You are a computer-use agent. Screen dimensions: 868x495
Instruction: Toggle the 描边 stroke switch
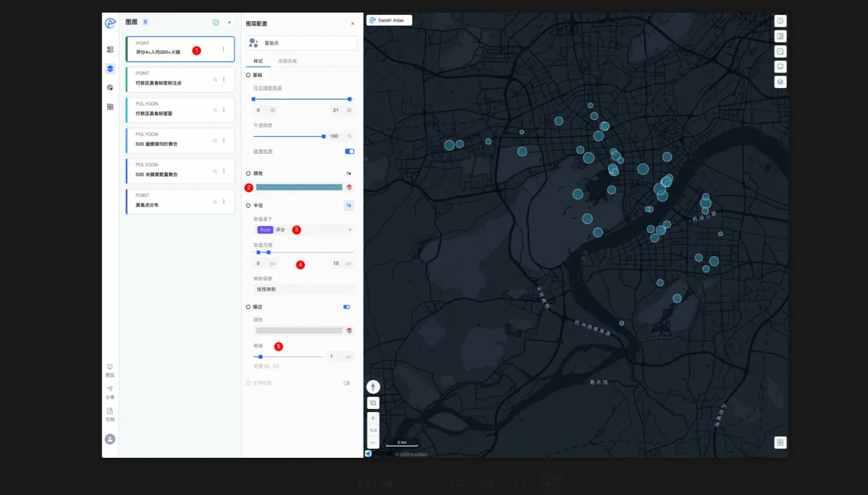coord(347,307)
